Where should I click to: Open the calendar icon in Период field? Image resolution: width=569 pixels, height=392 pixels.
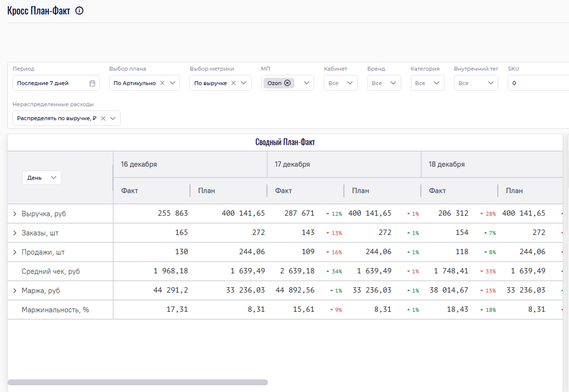coord(92,83)
